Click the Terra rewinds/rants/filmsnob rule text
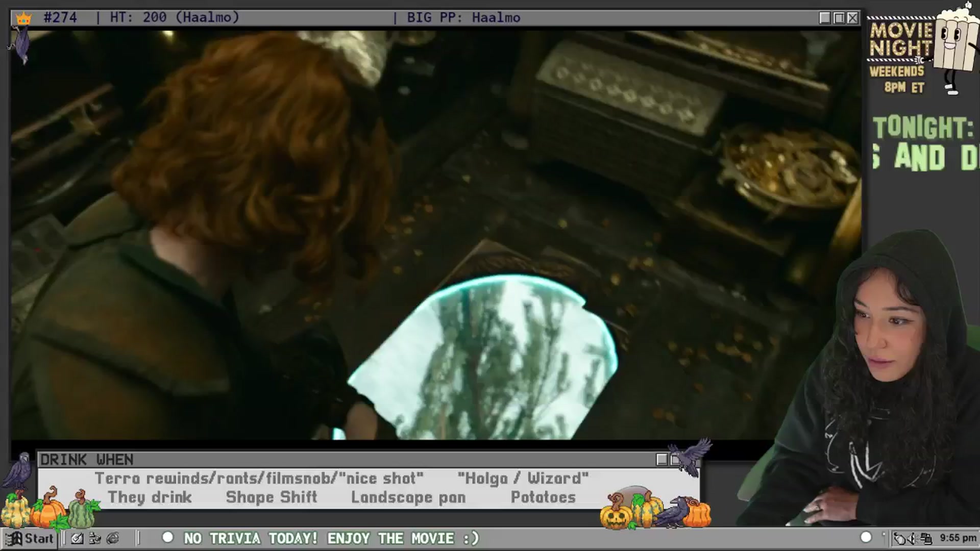The height and width of the screenshot is (551, 980). (x=259, y=478)
